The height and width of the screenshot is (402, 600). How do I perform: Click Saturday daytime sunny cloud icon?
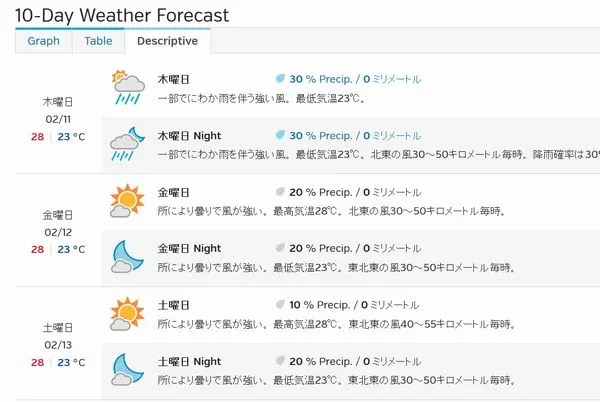pyautogui.click(x=127, y=314)
